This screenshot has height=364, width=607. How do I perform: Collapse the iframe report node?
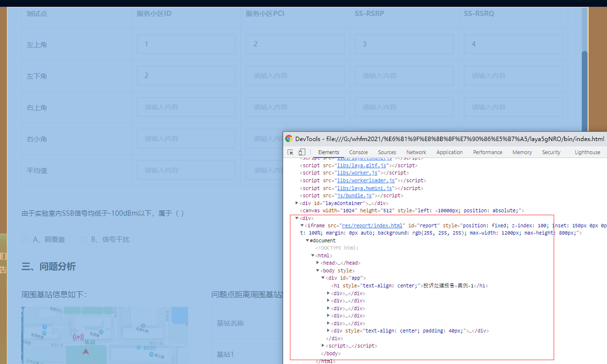301,225
